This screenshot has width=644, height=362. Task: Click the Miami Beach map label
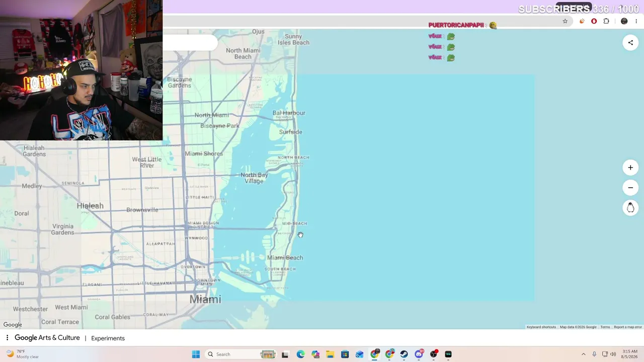285,257
